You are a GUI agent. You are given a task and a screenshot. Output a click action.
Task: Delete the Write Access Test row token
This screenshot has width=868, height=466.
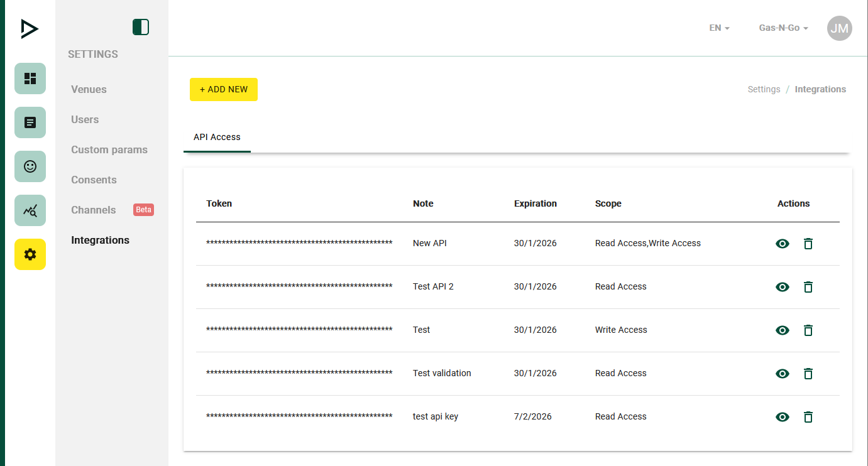pos(808,330)
